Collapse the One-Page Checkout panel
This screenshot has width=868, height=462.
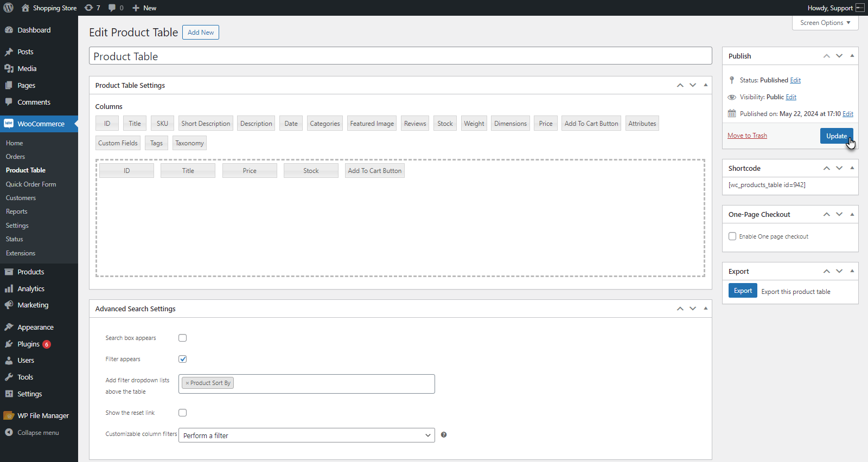pos(852,214)
